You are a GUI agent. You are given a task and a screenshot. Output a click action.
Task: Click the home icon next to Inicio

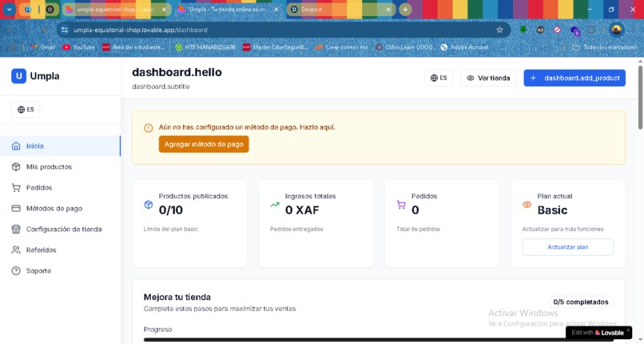[x=16, y=146]
